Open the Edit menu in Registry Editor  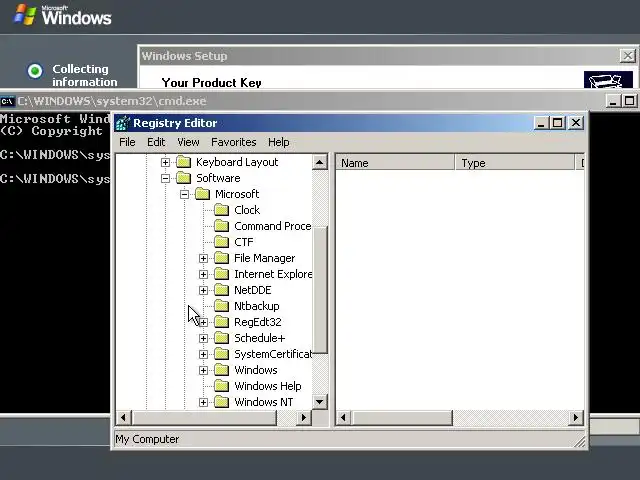[156, 142]
